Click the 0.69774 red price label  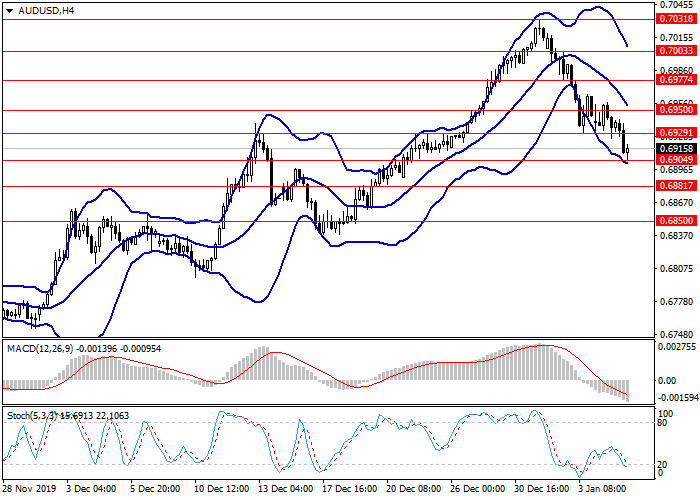click(676, 79)
